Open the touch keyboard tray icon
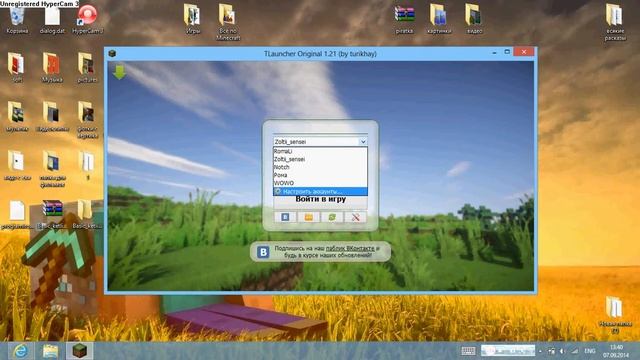The height and width of the screenshot is (360, 640). (x=468, y=351)
